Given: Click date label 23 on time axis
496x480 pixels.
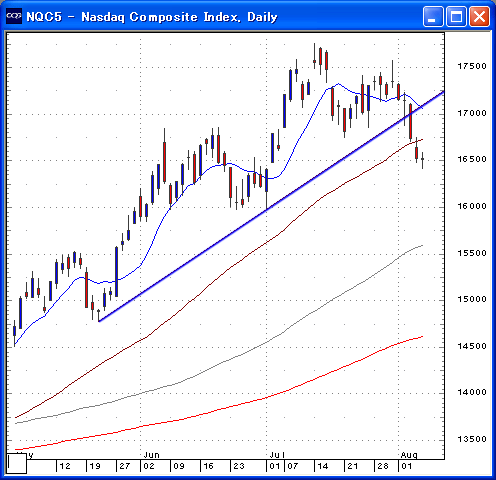Looking at the screenshot, I should pyautogui.click(x=239, y=466).
